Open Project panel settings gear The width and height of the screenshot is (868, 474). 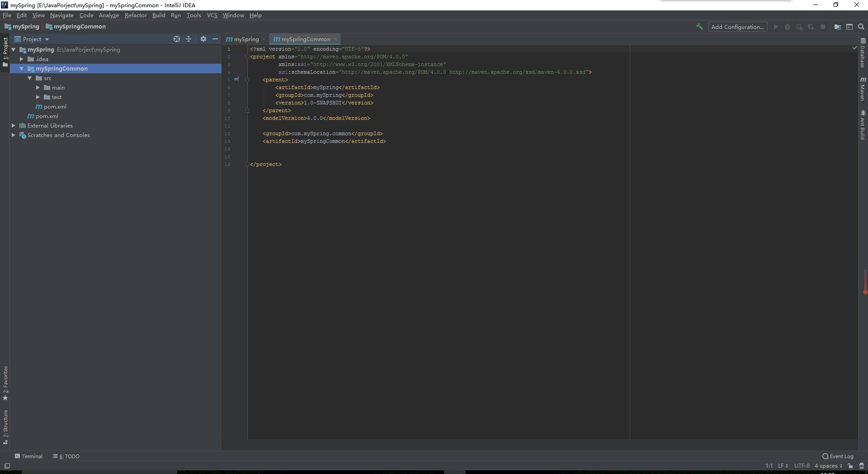click(203, 39)
